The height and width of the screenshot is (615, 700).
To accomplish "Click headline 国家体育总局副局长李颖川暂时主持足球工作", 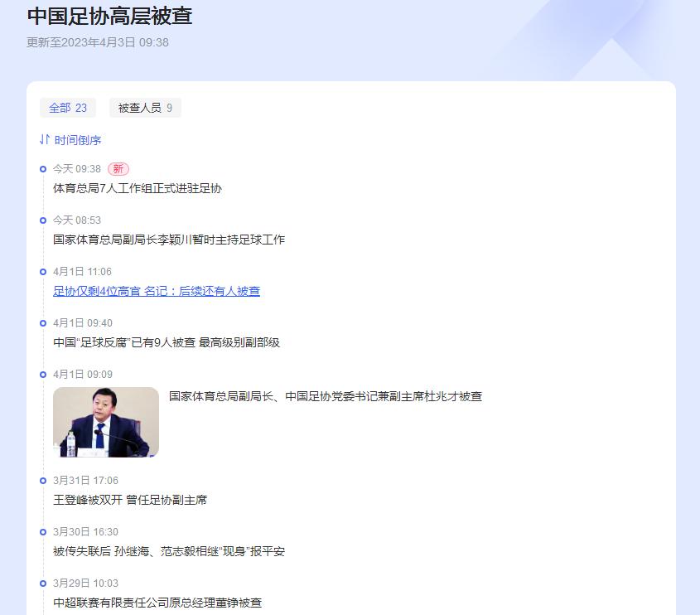I will pyautogui.click(x=166, y=240).
